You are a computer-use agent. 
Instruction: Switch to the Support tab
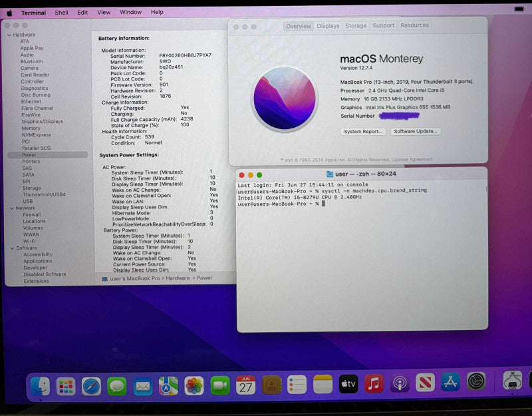[384, 25]
